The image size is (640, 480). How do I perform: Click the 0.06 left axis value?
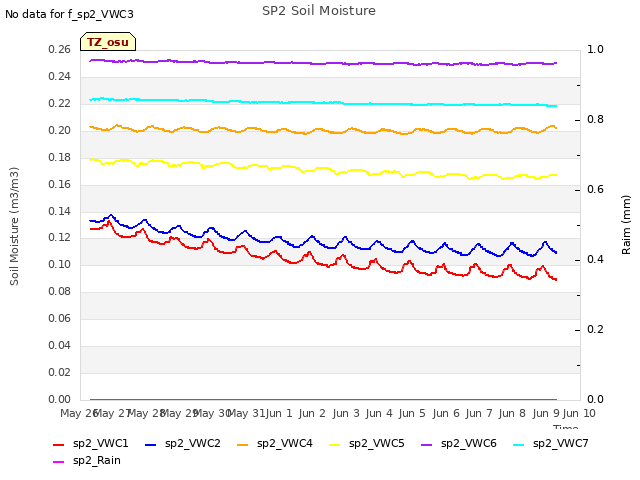[60, 318]
